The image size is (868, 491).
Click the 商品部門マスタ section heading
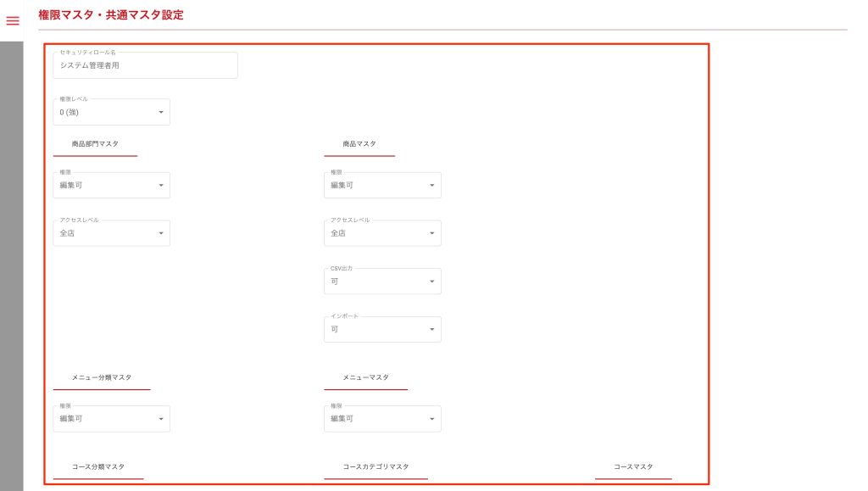click(x=95, y=144)
